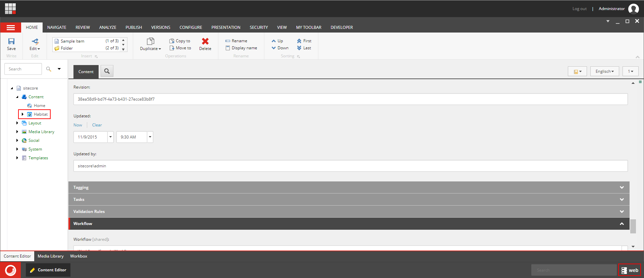Open the search tab beside Content

point(107,71)
